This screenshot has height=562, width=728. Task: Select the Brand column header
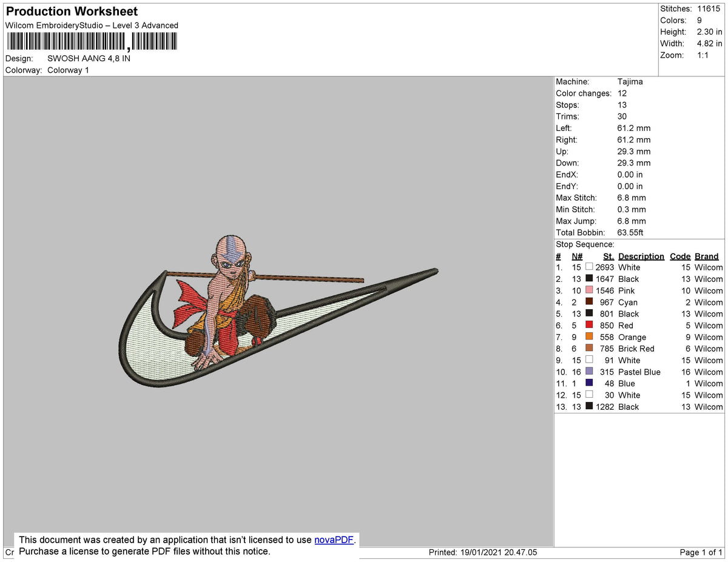tap(706, 256)
